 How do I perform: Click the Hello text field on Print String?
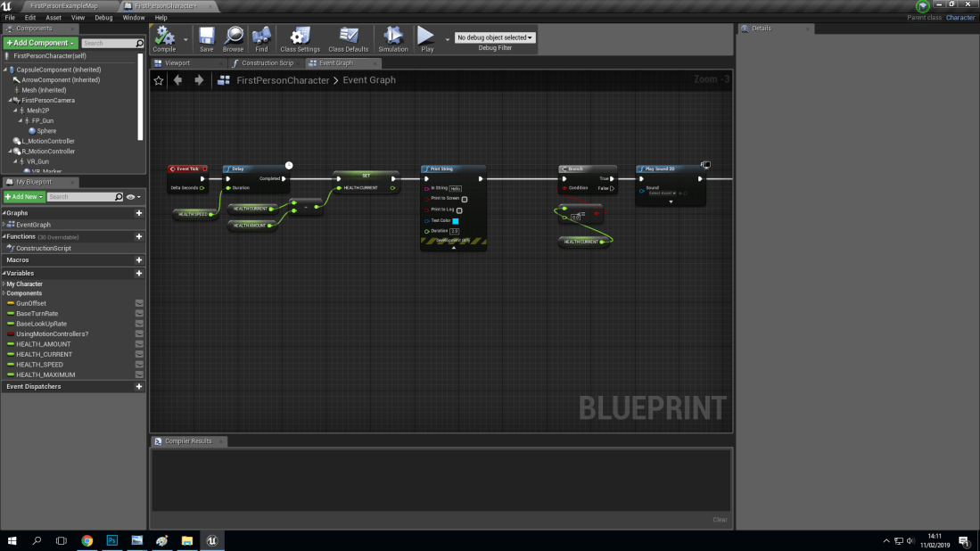tap(457, 188)
